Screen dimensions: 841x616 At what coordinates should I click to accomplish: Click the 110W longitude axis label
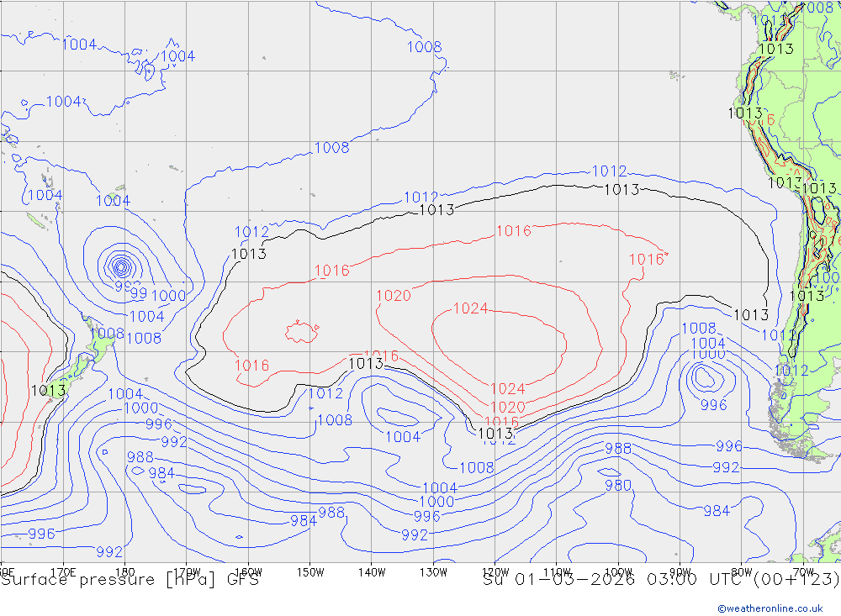click(x=557, y=572)
